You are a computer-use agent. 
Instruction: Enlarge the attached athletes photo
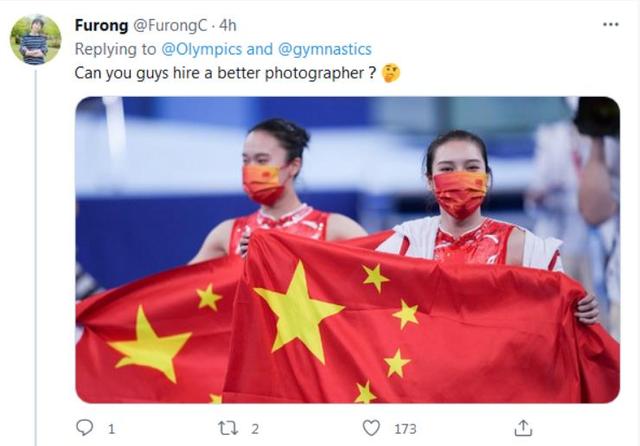347,250
